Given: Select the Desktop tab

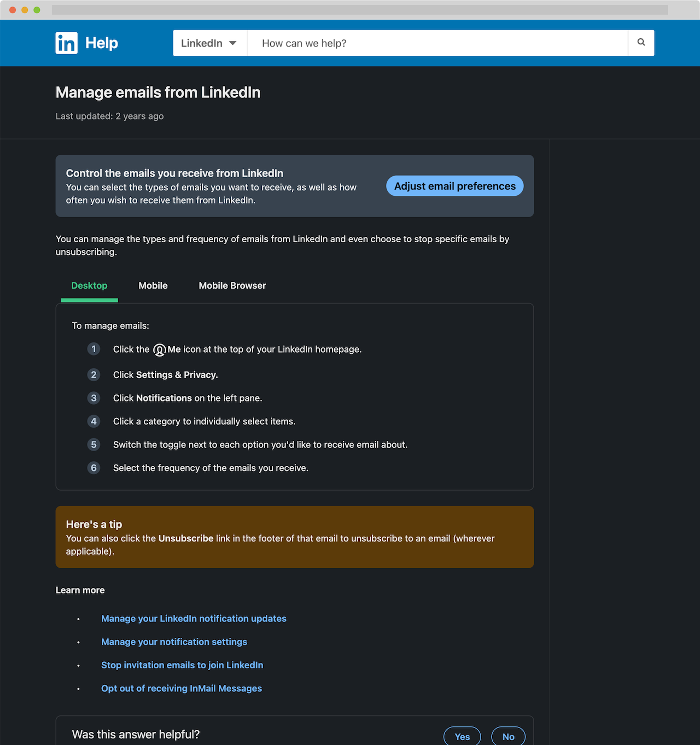Looking at the screenshot, I should [x=89, y=286].
